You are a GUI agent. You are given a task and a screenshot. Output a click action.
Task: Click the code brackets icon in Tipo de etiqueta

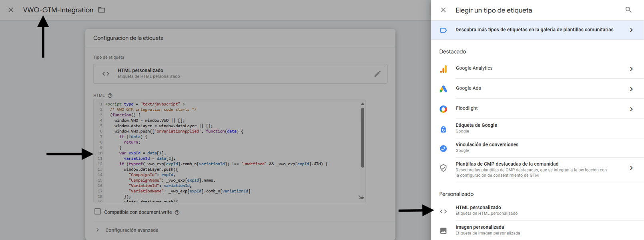tap(106, 74)
